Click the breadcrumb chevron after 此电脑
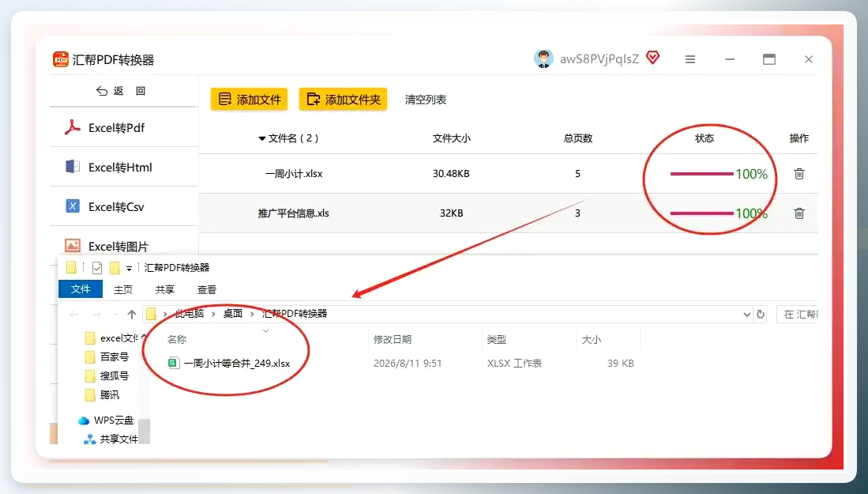The image size is (868, 494). pyautogui.click(x=214, y=314)
